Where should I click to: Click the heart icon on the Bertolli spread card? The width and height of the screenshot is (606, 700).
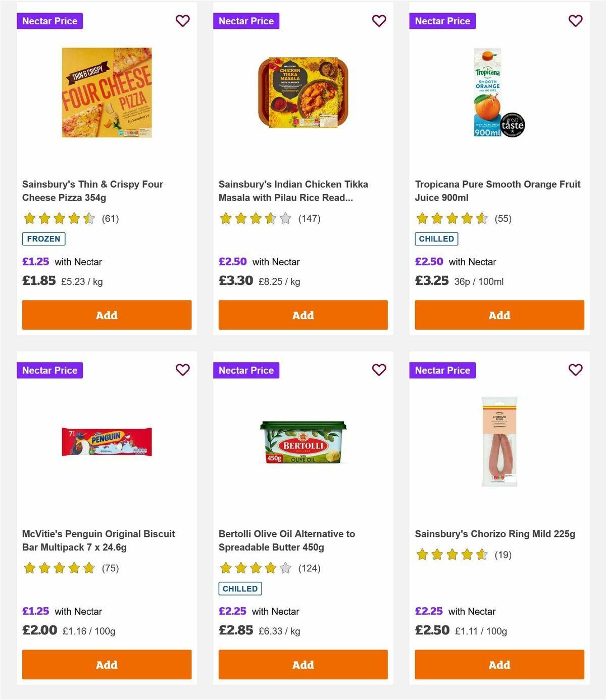pyautogui.click(x=379, y=370)
